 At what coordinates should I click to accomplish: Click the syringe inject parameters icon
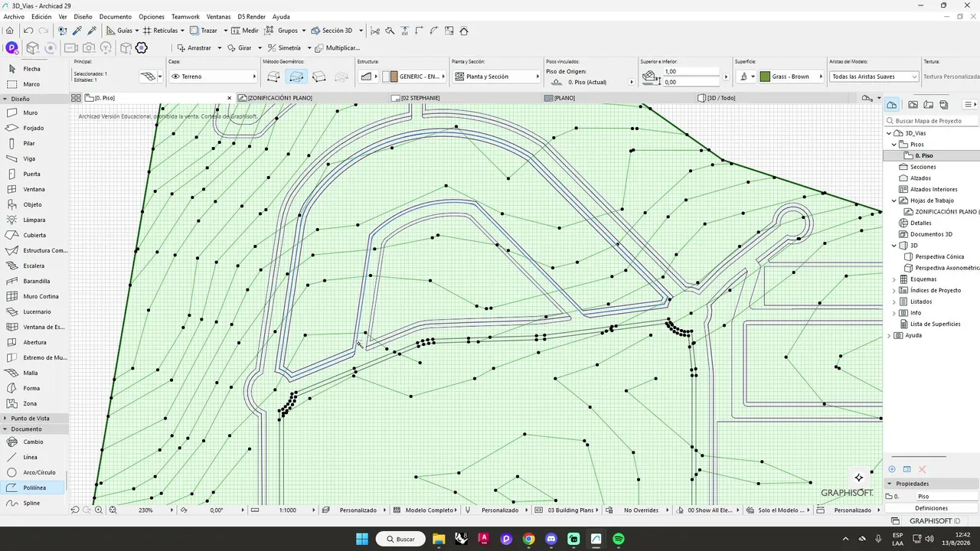point(92,31)
